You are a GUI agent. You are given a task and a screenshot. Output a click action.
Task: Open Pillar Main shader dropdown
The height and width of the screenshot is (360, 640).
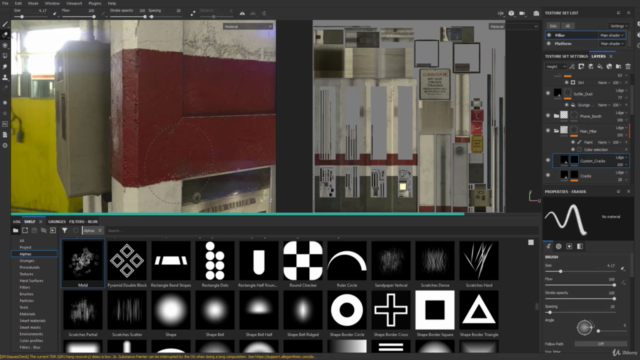[611, 36]
